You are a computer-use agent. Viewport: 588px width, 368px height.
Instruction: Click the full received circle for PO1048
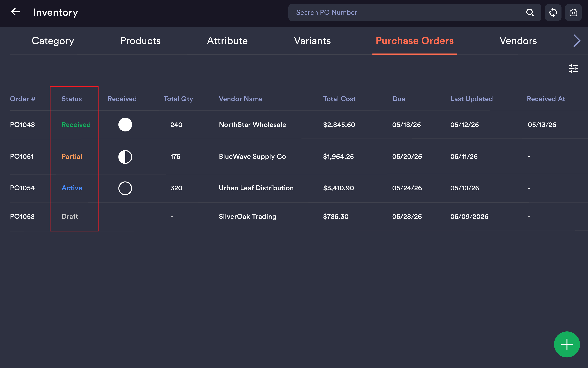click(x=125, y=125)
